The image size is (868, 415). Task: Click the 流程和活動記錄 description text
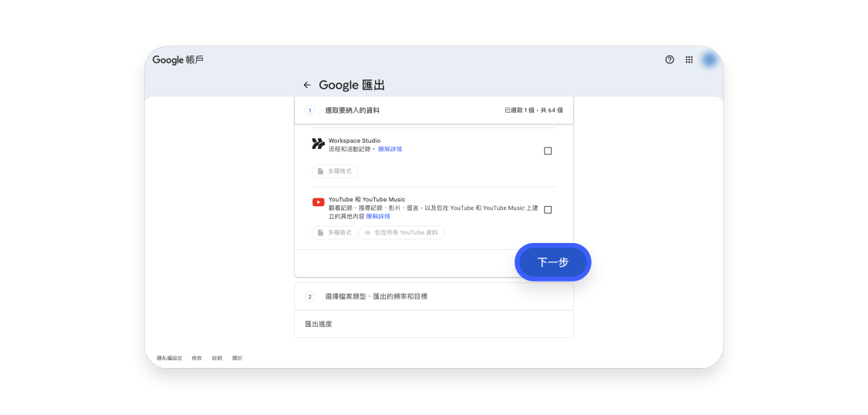pyautogui.click(x=352, y=150)
